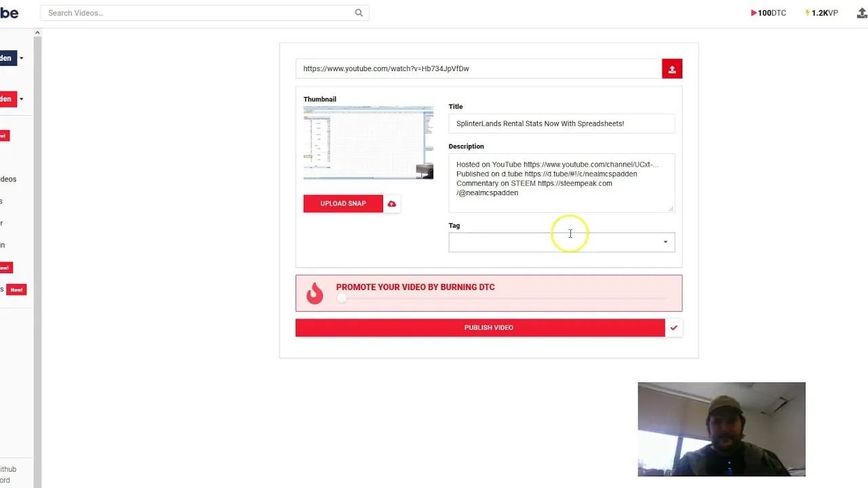Open the 100 DTC balance indicator
The image size is (868, 488).
click(x=768, y=13)
